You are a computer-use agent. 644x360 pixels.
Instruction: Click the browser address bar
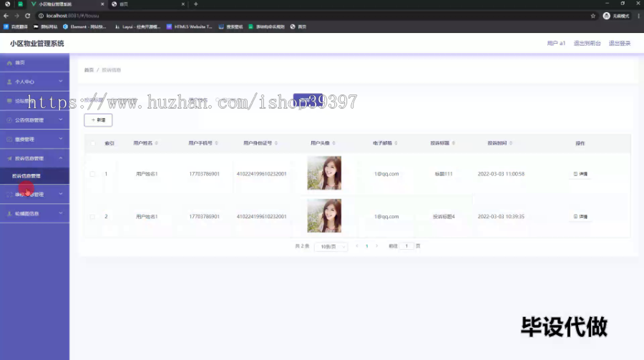click(x=312, y=16)
